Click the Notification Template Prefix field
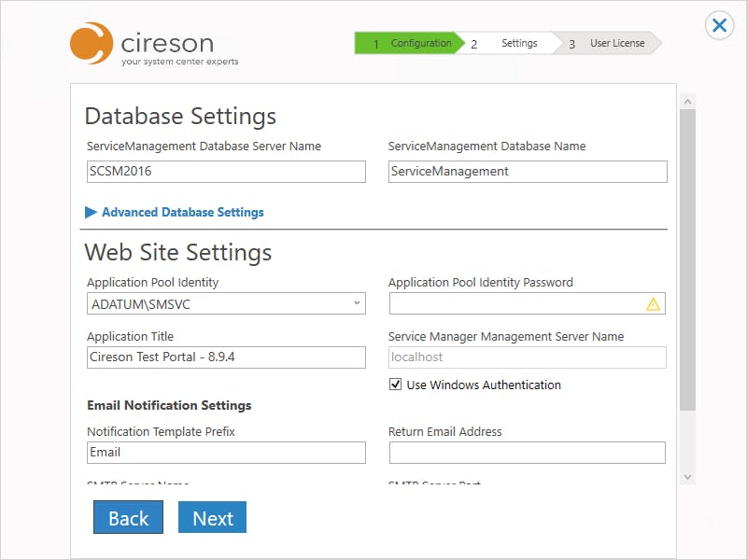This screenshot has width=747, height=560. [226, 453]
